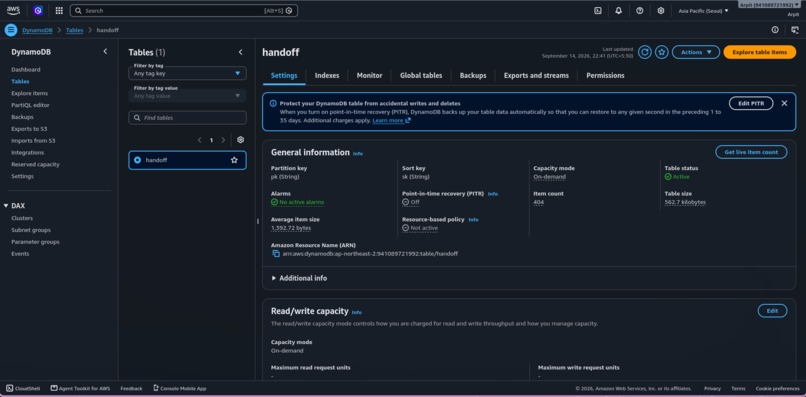Open CloudShell in the bottom bar
The width and height of the screenshot is (806, 397).
click(23, 388)
